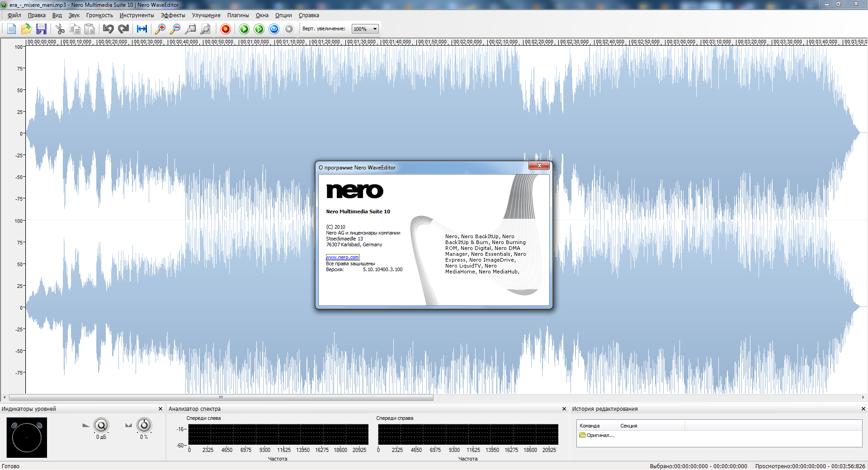Click the 0 % knob in level indicators
Viewport: 868px width, 470px height.
pyautogui.click(x=144, y=425)
